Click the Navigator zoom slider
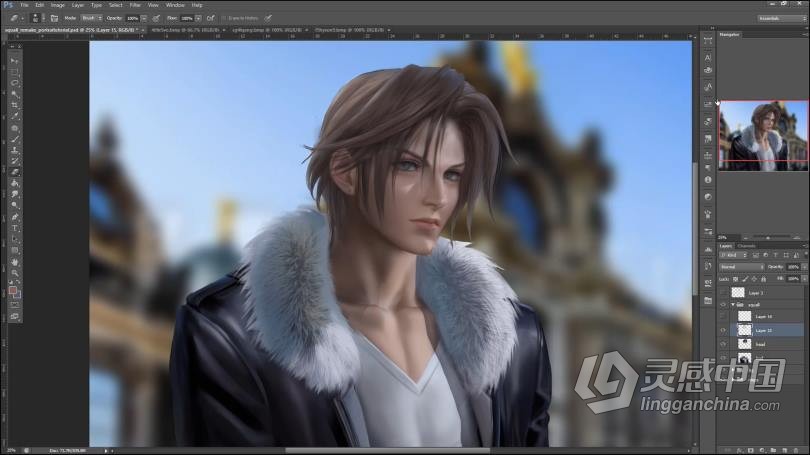The image size is (810, 455). coord(769,238)
